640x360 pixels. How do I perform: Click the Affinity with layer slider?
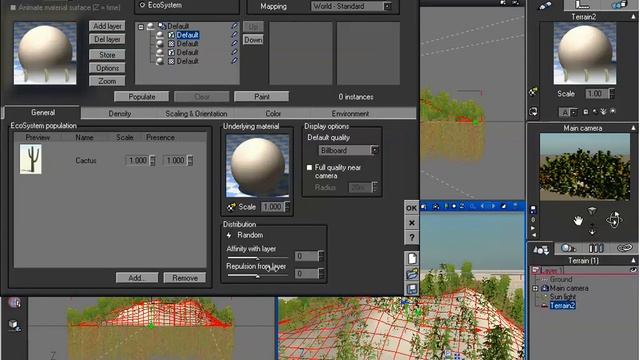pyautogui.click(x=258, y=258)
